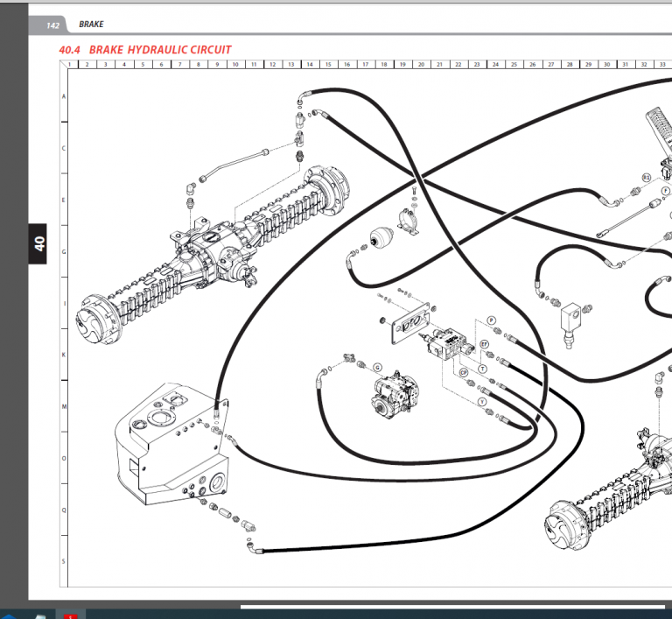Screen dimensions: 672x619
Task: Click the circled R1 callout near the pedal
Action: click(647, 178)
